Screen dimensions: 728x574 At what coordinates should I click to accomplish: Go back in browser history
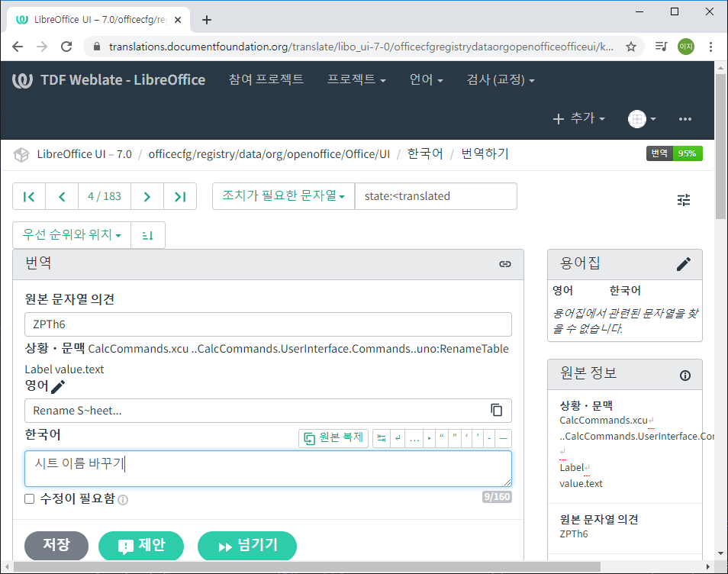(18, 47)
